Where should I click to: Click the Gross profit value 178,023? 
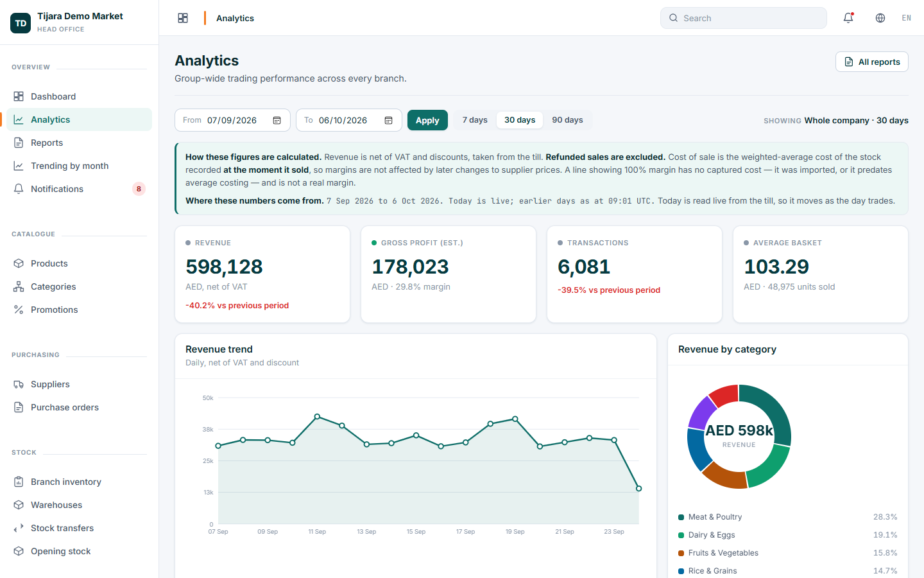click(410, 267)
